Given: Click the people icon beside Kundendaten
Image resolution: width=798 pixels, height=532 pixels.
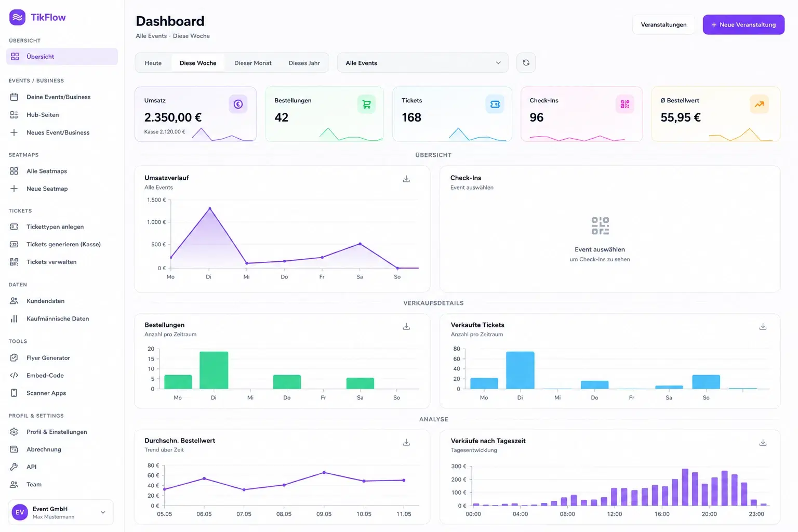Looking at the screenshot, I should (x=14, y=301).
